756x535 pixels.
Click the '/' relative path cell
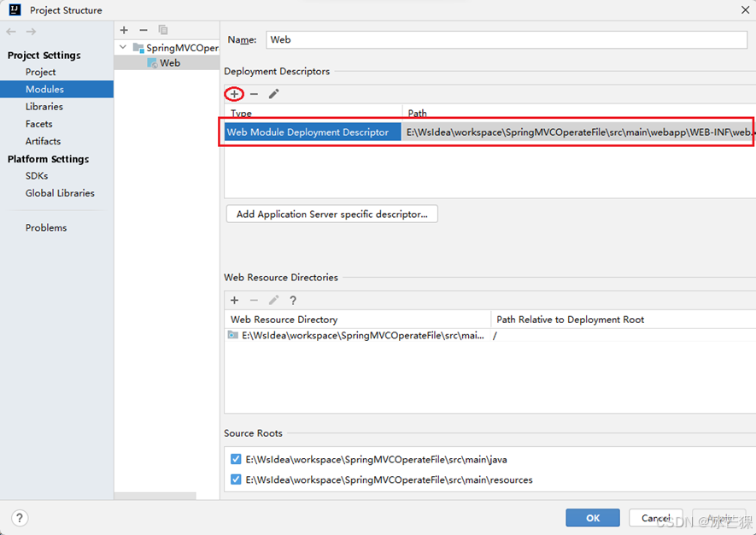pos(623,335)
